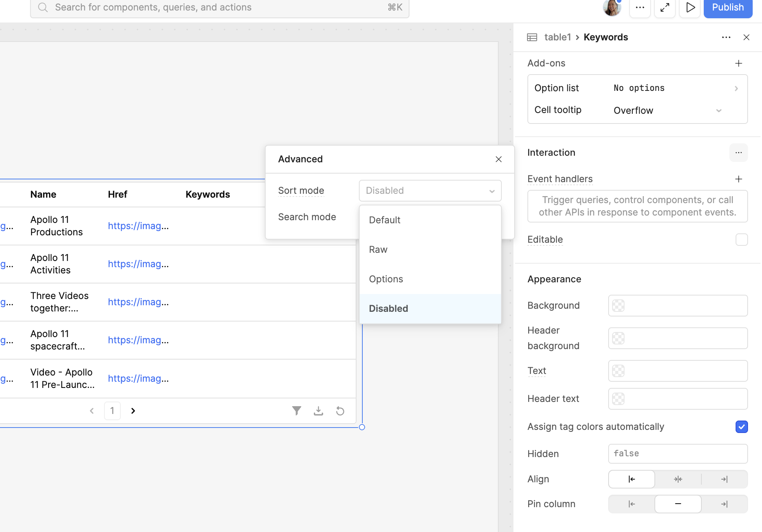Open the Apollo 11 Productions href link
The image size is (762, 532).
tap(138, 226)
